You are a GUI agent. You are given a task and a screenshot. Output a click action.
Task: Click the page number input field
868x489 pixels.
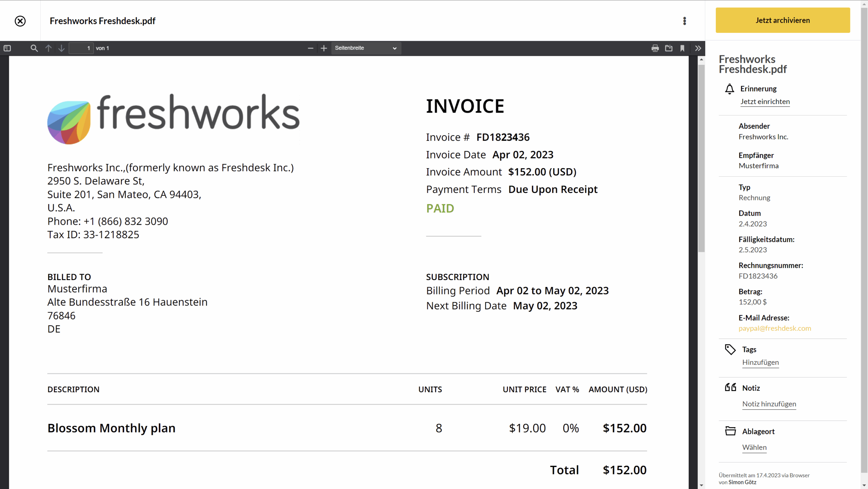81,48
